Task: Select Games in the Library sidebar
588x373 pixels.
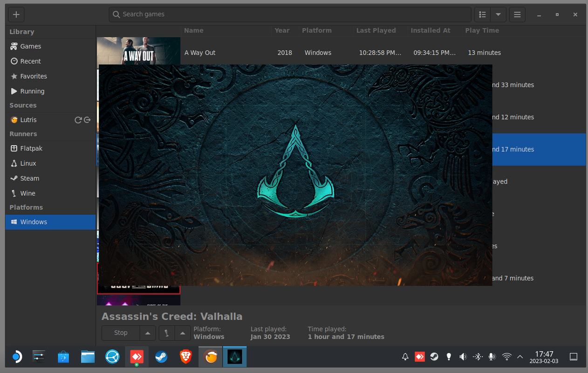Action: [x=50, y=46]
